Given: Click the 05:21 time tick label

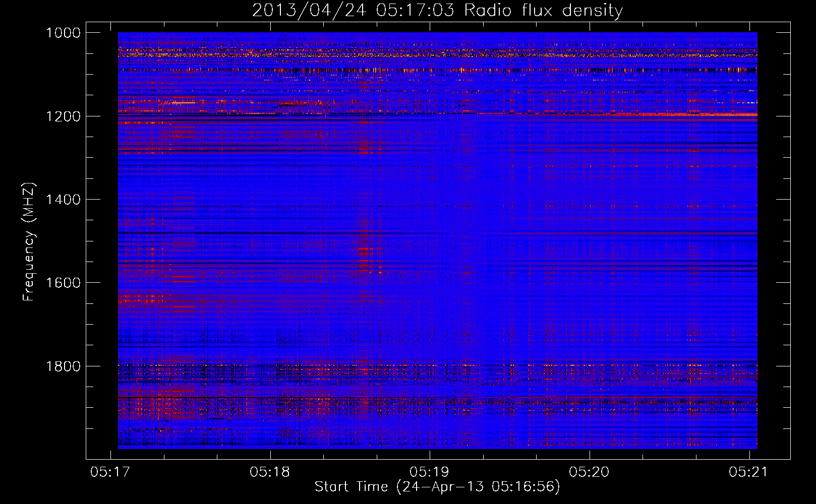Looking at the screenshot, I should pos(749,472).
